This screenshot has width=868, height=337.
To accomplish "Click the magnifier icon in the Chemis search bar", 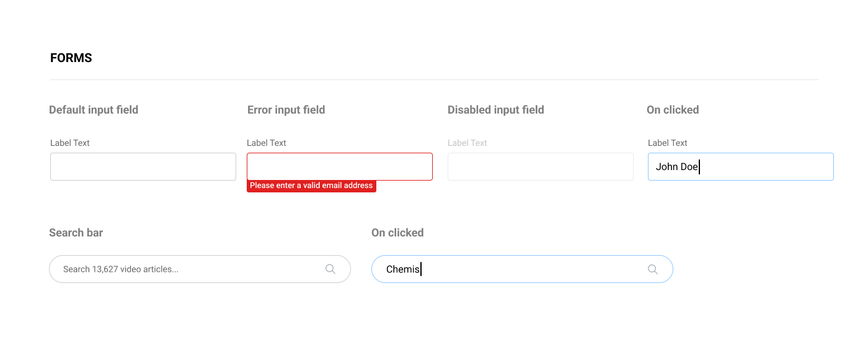I will coord(653,269).
